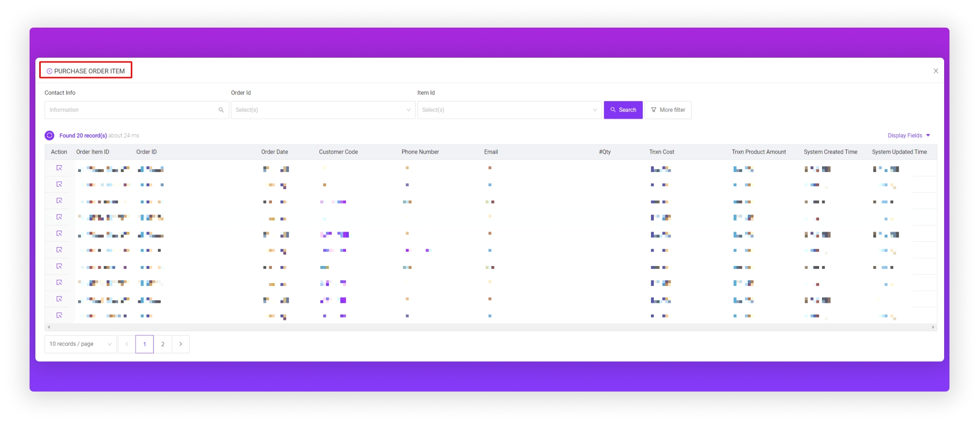The height and width of the screenshot is (424, 980).
Task: Open the third row's action icon
Action: coord(59,201)
